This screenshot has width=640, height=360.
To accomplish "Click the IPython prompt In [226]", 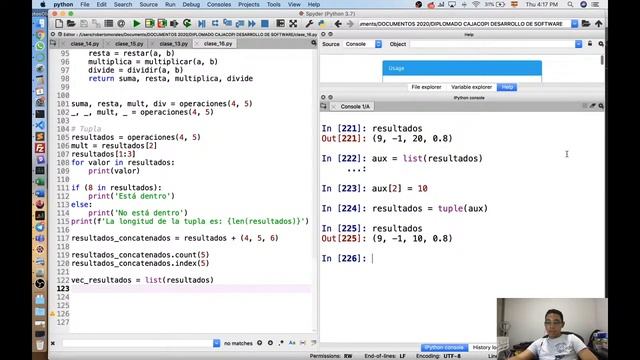I will [x=344, y=258].
